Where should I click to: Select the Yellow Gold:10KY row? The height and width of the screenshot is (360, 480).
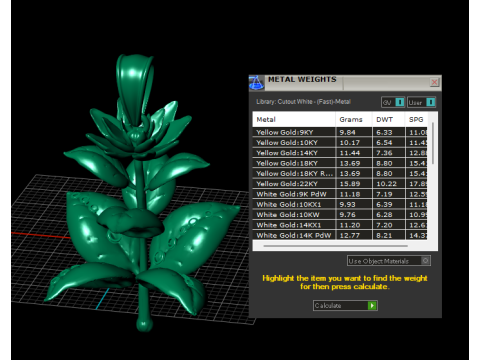pos(340,142)
